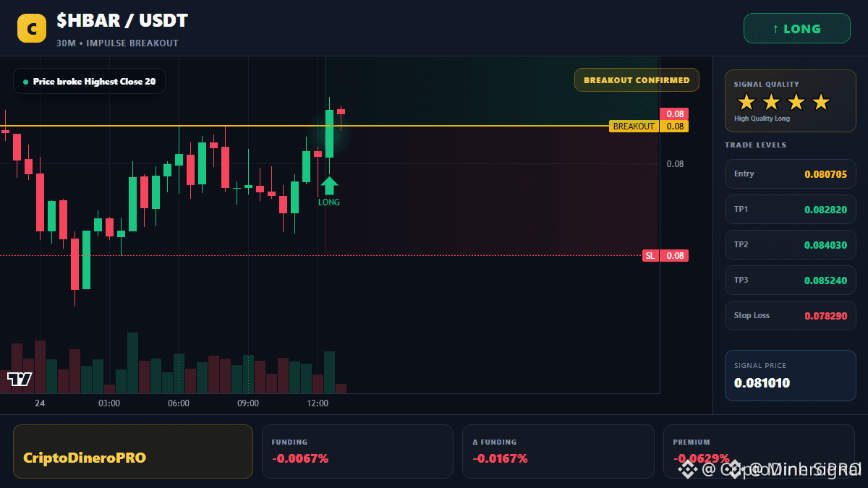Click the 03:00 time axis label
The image size is (868, 488).
coord(109,403)
